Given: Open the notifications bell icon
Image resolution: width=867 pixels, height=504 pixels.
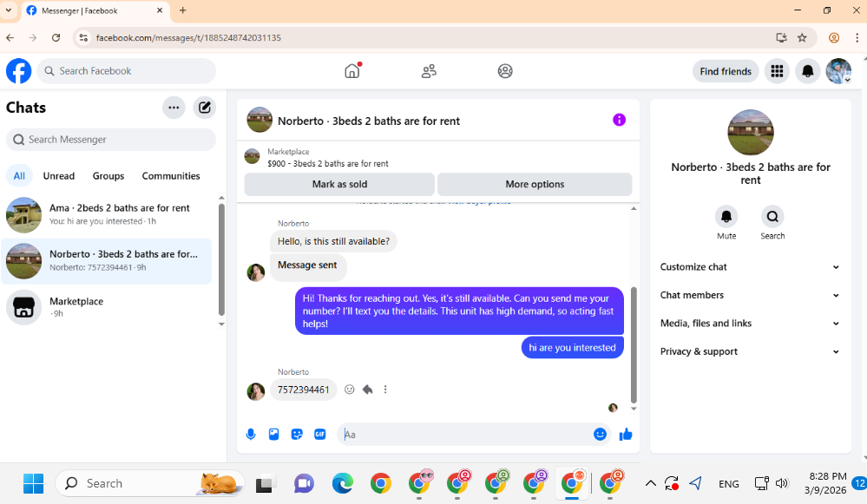Looking at the screenshot, I should (807, 71).
